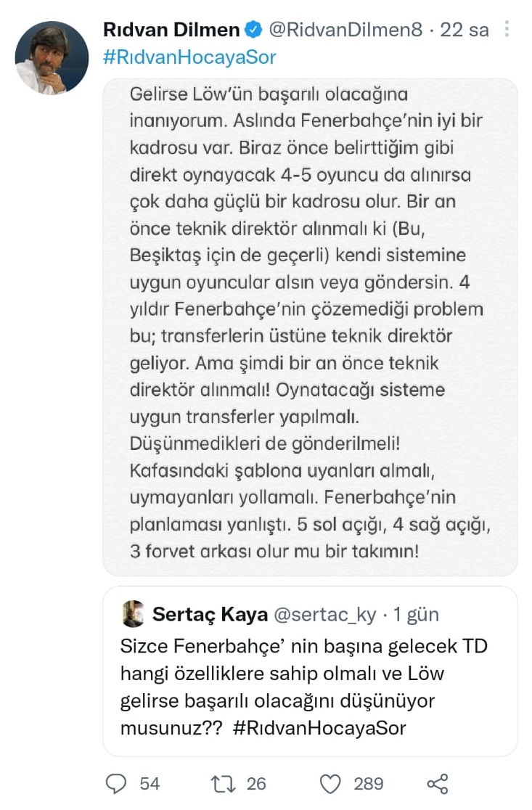532x810 pixels.
Task: Click the blue verified badge
Action: point(253,30)
